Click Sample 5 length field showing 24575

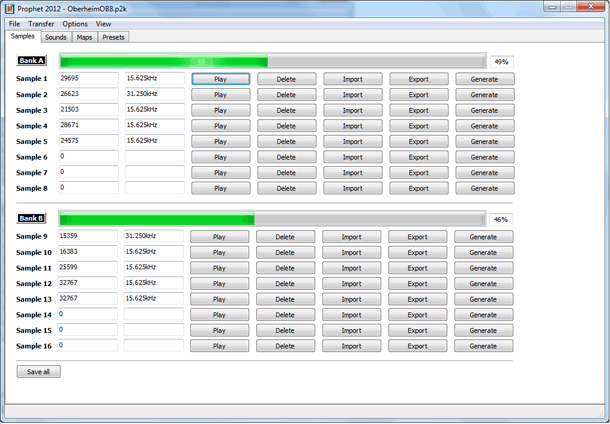pyautogui.click(x=89, y=140)
